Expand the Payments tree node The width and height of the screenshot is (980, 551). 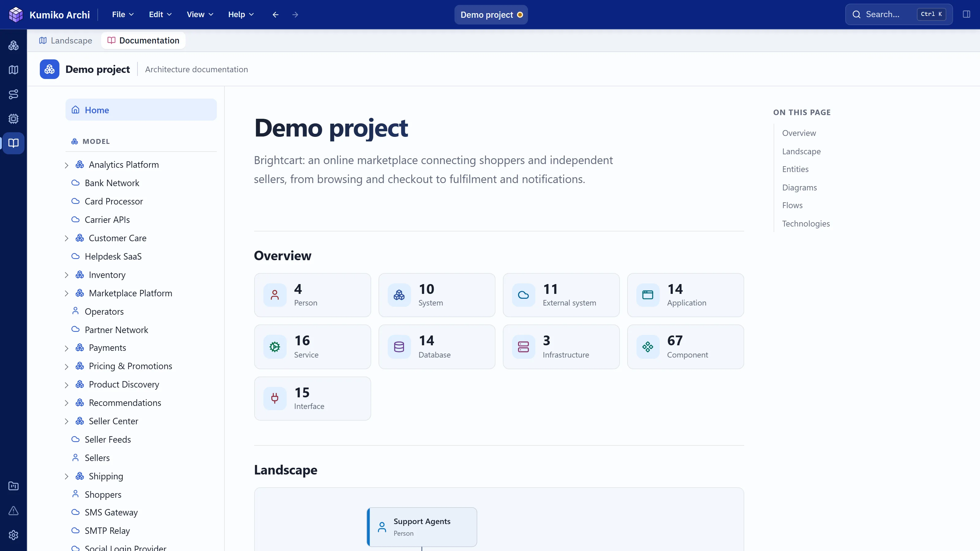tap(66, 348)
